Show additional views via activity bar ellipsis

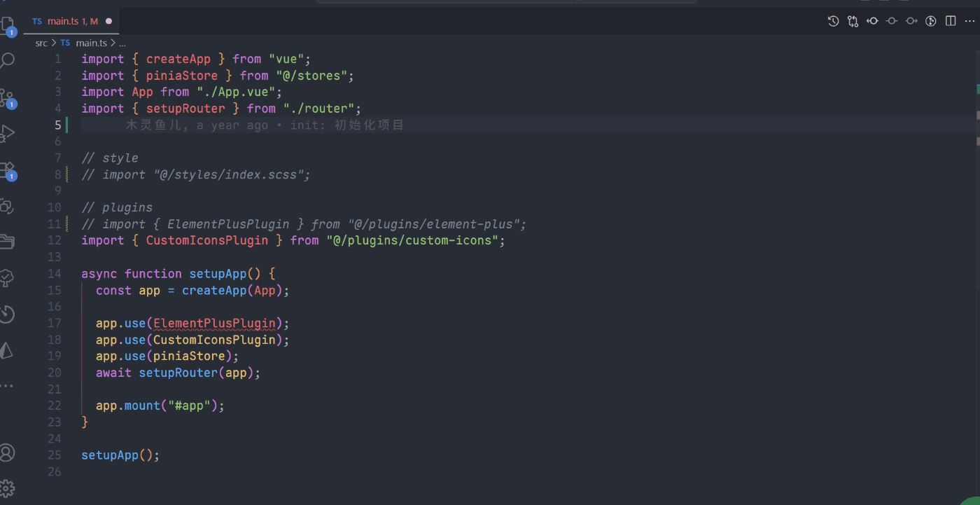click(7, 386)
